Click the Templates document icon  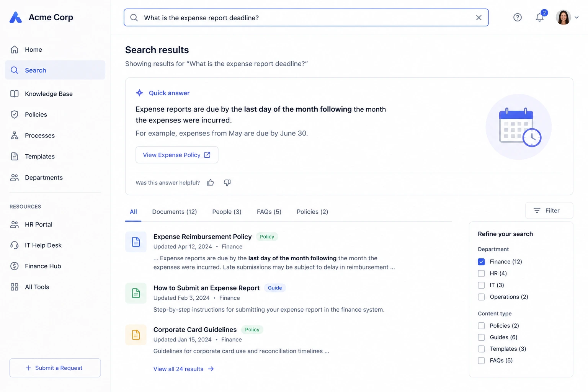(x=15, y=156)
